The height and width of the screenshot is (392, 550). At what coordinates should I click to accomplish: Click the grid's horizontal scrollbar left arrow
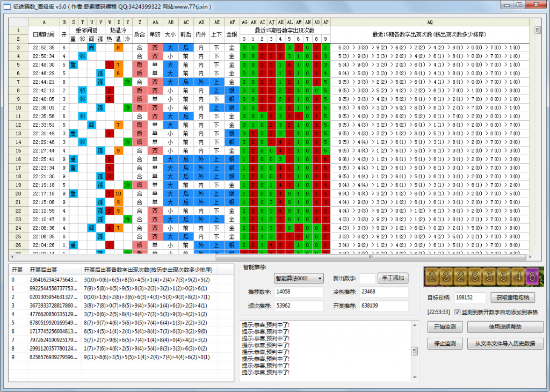click(x=12, y=257)
